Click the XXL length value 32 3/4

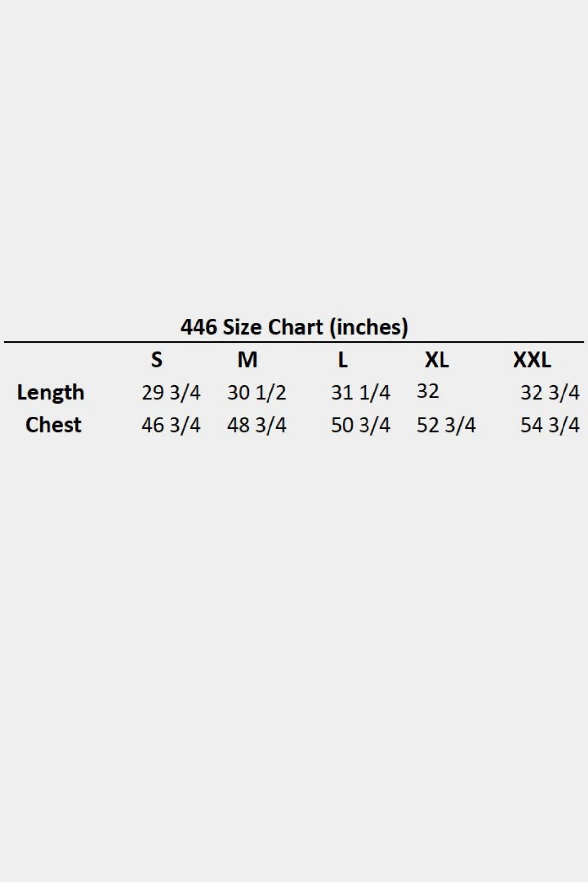click(550, 392)
